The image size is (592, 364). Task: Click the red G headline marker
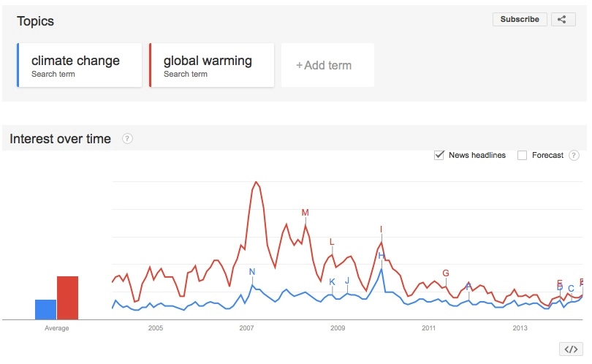click(446, 273)
